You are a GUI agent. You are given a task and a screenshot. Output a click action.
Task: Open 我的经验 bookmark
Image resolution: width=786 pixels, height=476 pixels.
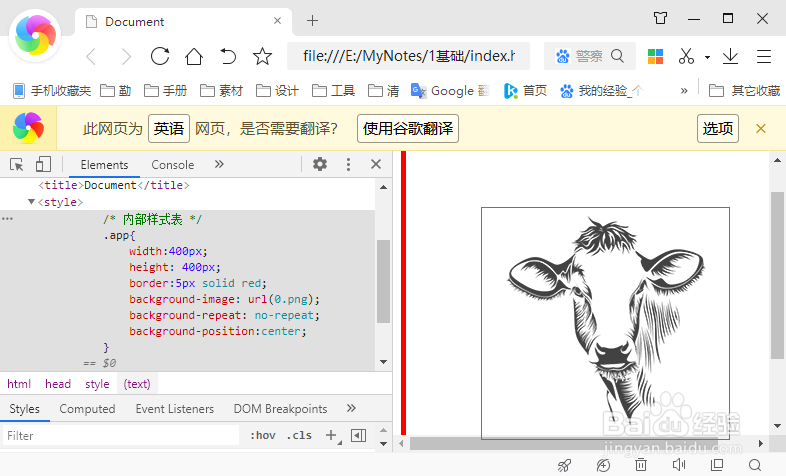(601, 91)
